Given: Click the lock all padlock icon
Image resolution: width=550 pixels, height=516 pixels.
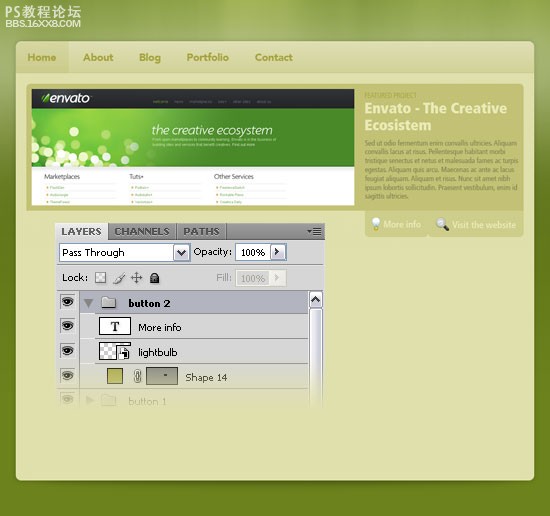Looking at the screenshot, I should pos(154,278).
